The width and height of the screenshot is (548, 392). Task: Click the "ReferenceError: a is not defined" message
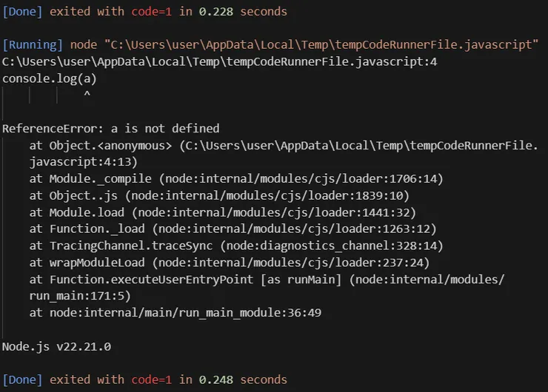click(111, 128)
